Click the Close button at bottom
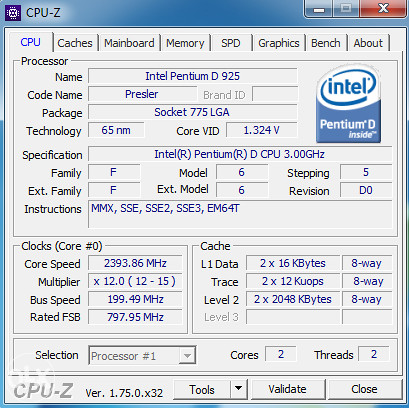 tap(364, 389)
